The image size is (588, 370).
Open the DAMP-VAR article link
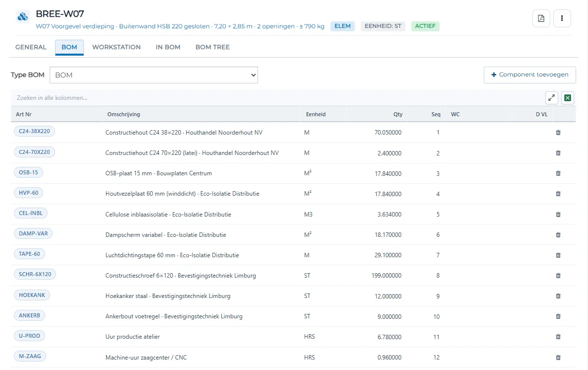click(x=33, y=233)
